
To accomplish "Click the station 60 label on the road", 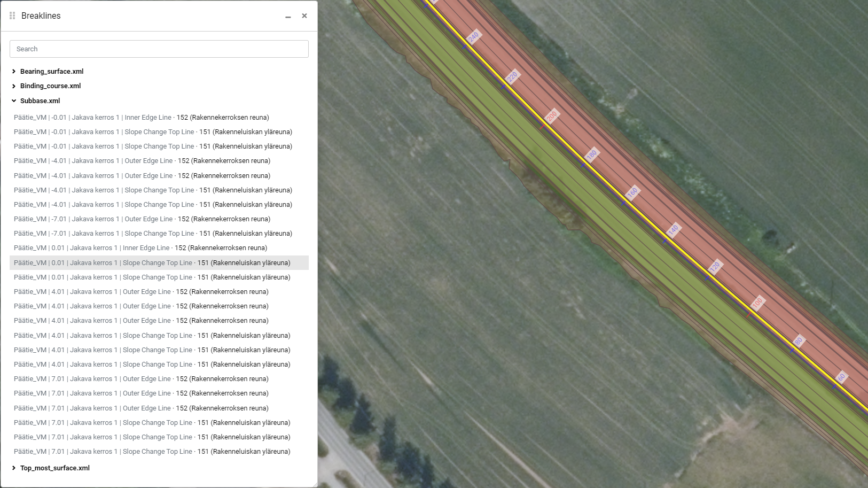I will [x=841, y=377].
